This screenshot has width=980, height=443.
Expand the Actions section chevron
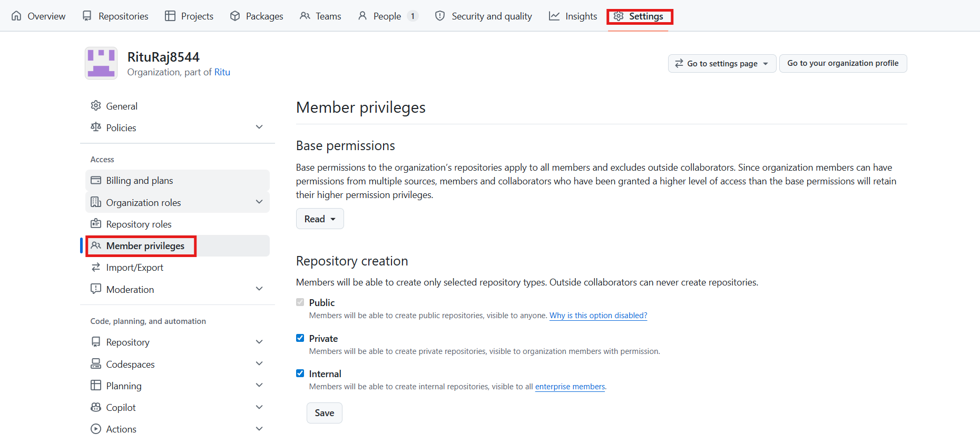pos(259,429)
